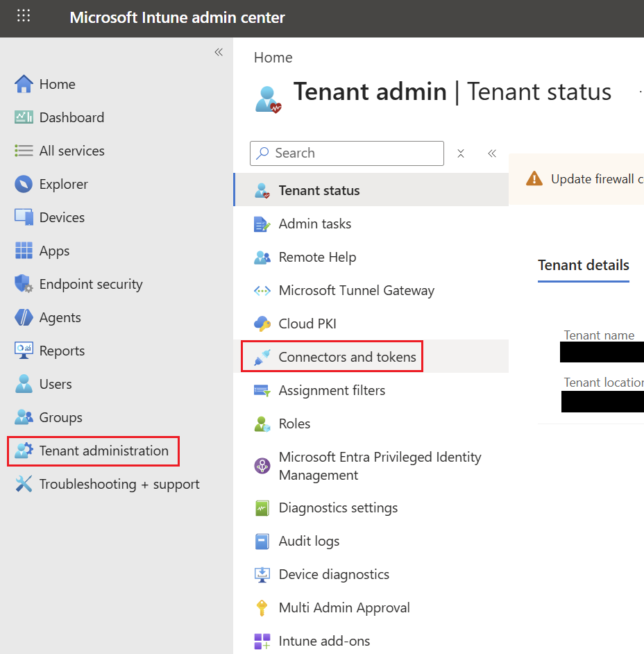Viewport: 644px width, 654px height.
Task: Click the Microsoft Intune admin center title
Action: click(x=177, y=17)
